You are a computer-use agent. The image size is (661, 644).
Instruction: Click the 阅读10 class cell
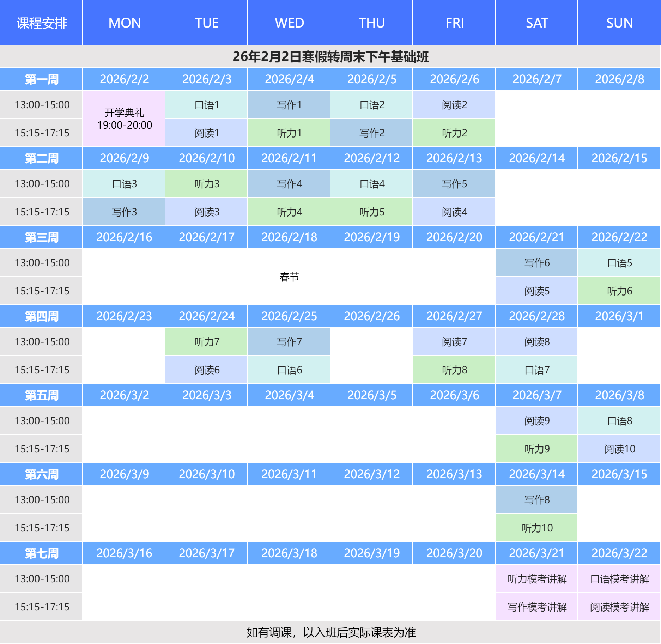[619, 449]
